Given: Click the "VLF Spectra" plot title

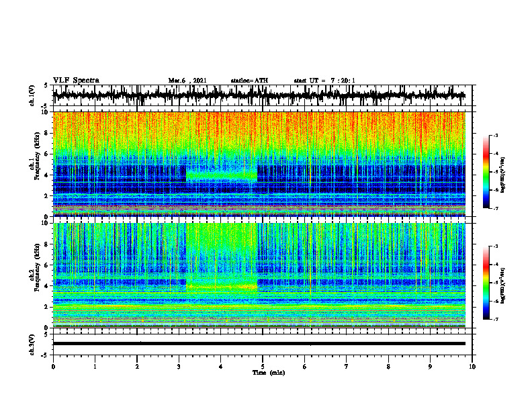Looking at the screenshot, I should tap(76, 81).
